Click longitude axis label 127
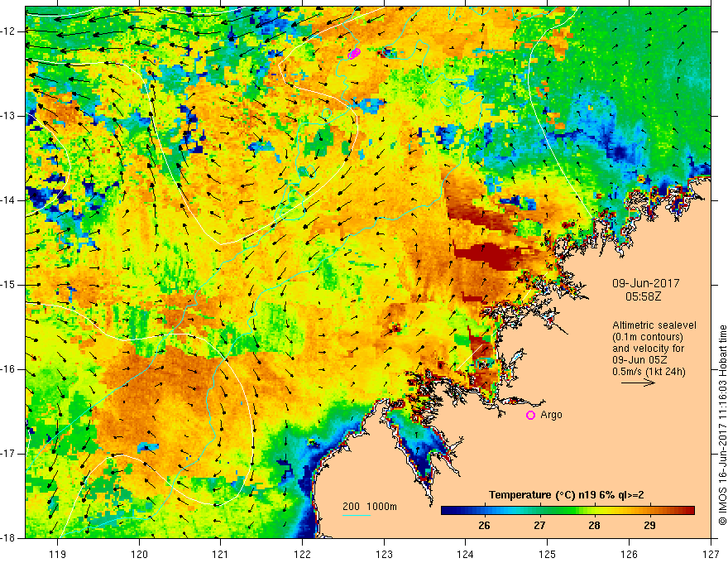The width and height of the screenshot is (728, 563). pyautogui.click(x=711, y=554)
